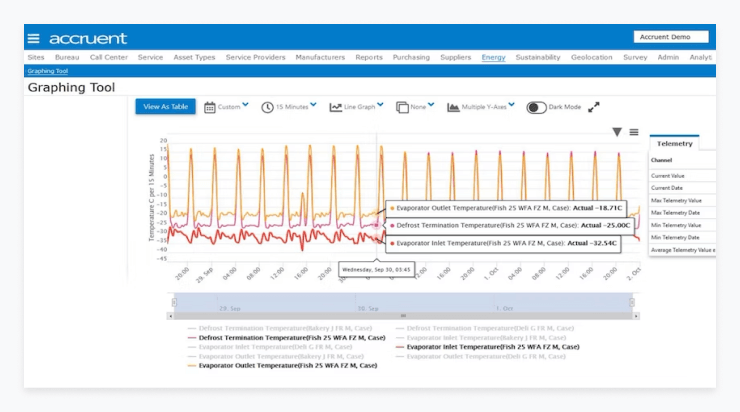
Task: Click the Min Telemetry Value row
Action: [x=682, y=225]
